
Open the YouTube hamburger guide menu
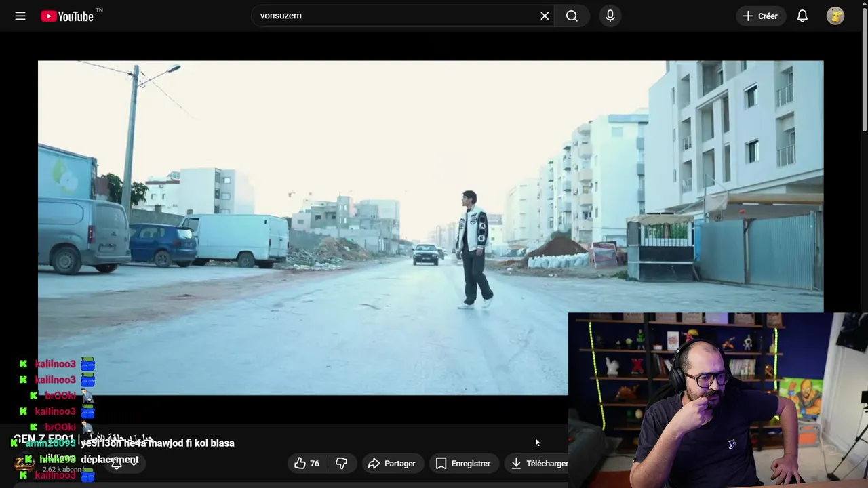[20, 16]
